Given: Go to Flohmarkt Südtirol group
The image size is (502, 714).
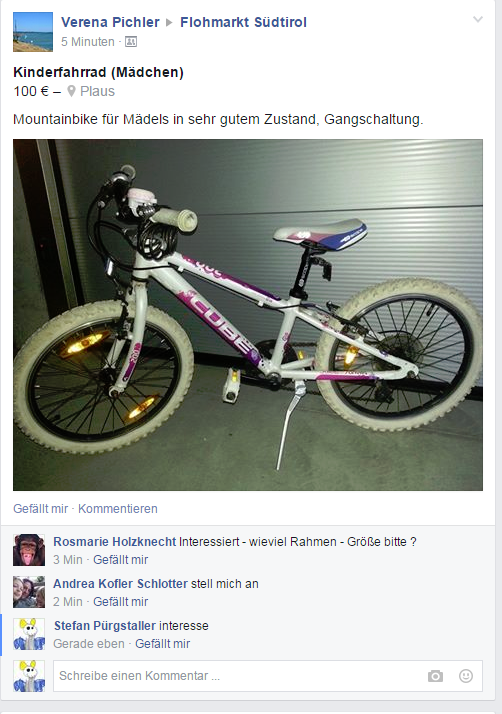Looking at the screenshot, I should pos(243,22).
